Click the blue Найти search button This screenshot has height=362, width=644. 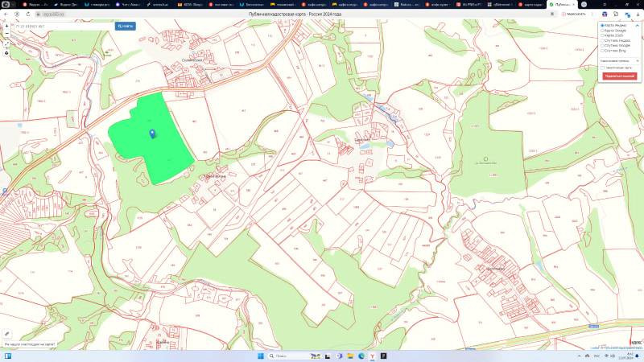click(x=126, y=26)
